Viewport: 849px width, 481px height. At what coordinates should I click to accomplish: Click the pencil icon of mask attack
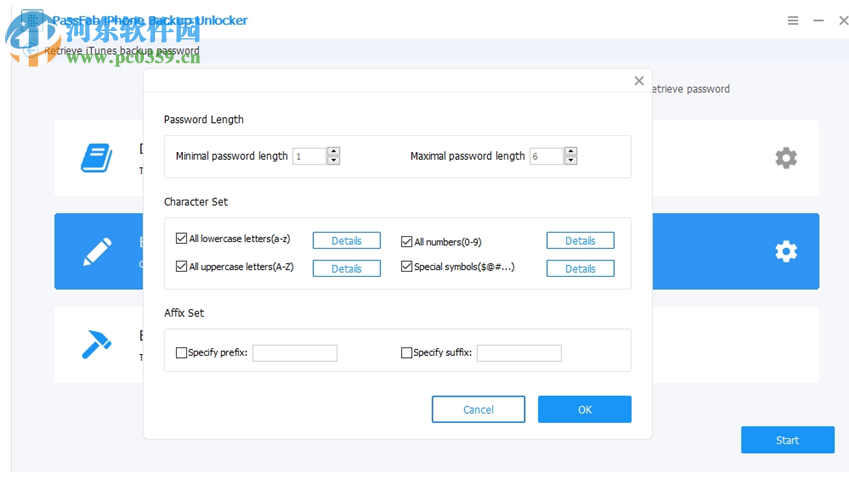97,251
